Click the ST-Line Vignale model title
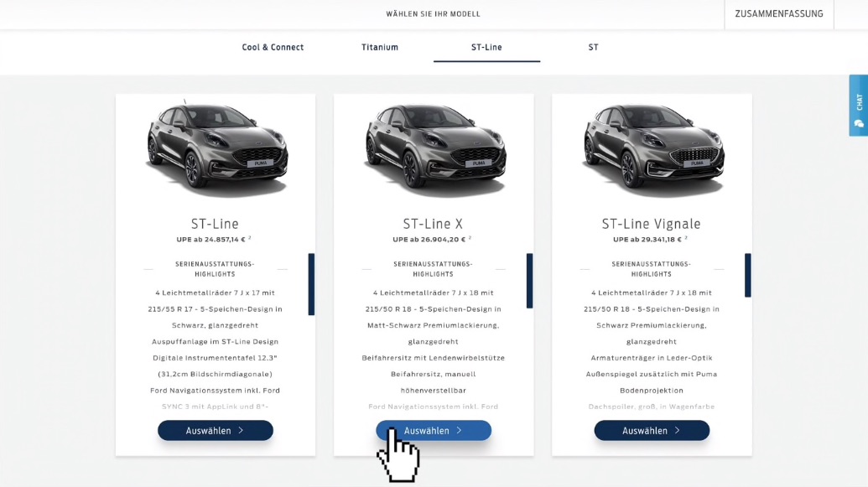The width and height of the screenshot is (868, 487). [x=651, y=224]
